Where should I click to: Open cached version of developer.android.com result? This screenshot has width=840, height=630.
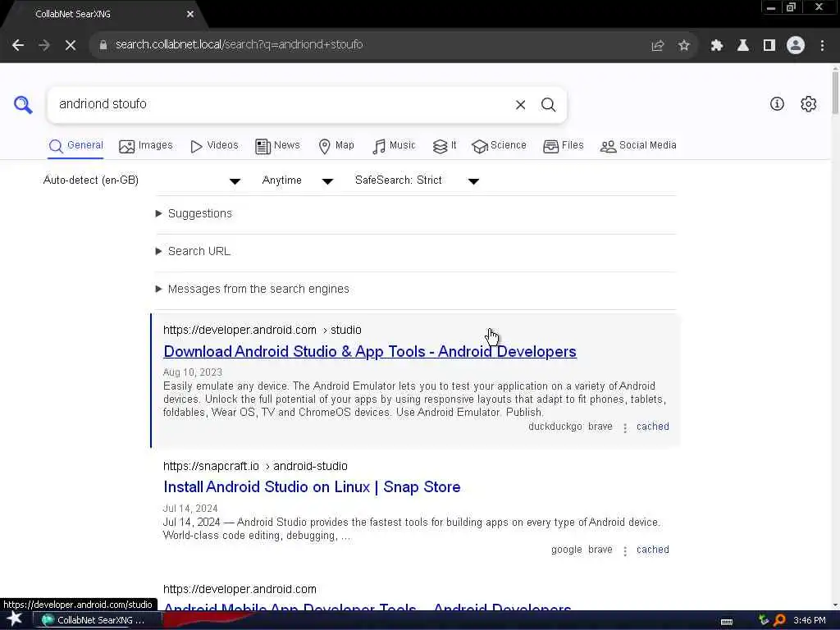[x=652, y=427]
